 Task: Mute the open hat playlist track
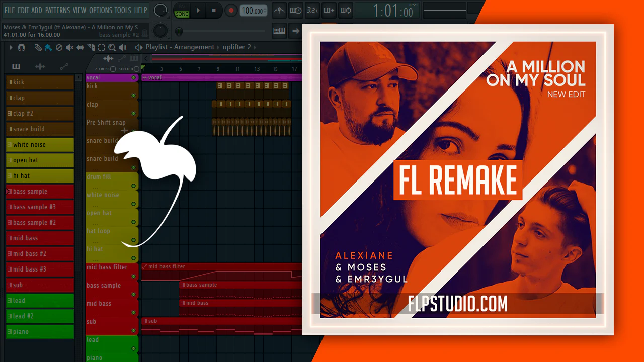[x=133, y=222]
